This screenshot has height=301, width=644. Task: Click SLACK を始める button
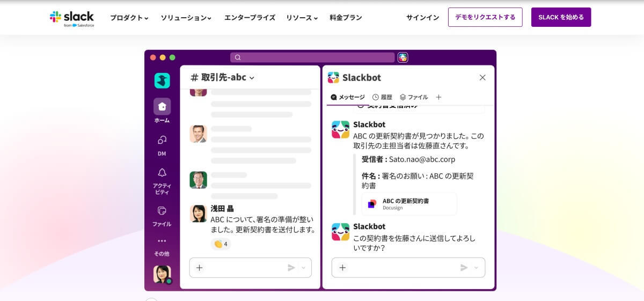click(x=561, y=17)
